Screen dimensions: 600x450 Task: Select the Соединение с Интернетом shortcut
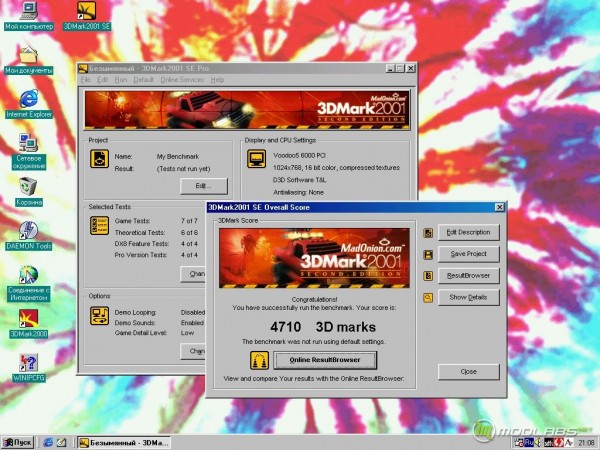tap(29, 284)
